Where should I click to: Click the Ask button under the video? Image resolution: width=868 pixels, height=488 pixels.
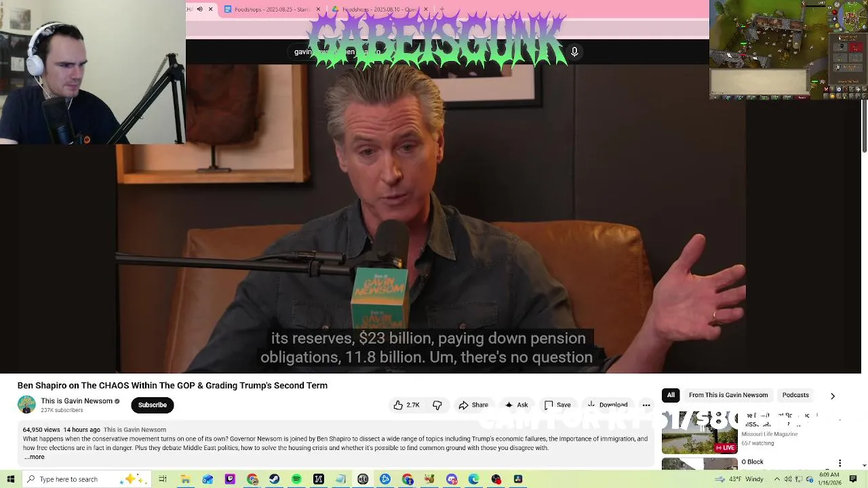click(x=516, y=405)
